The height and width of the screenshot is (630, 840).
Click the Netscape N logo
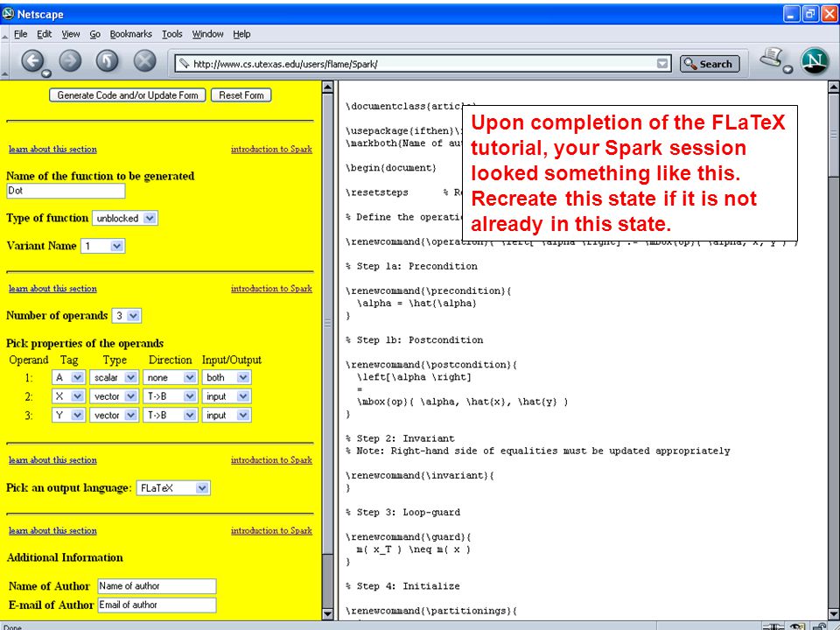click(815, 61)
